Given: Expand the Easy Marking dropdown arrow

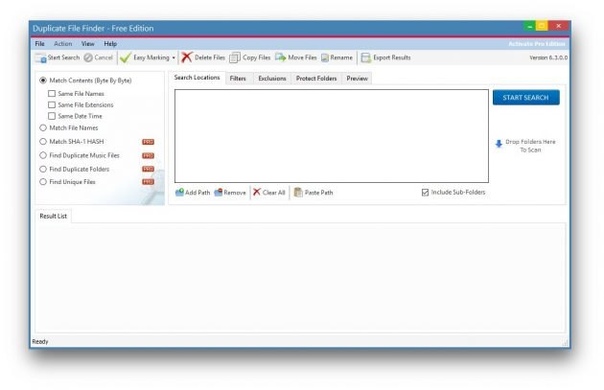Looking at the screenshot, I should [x=174, y=58].
